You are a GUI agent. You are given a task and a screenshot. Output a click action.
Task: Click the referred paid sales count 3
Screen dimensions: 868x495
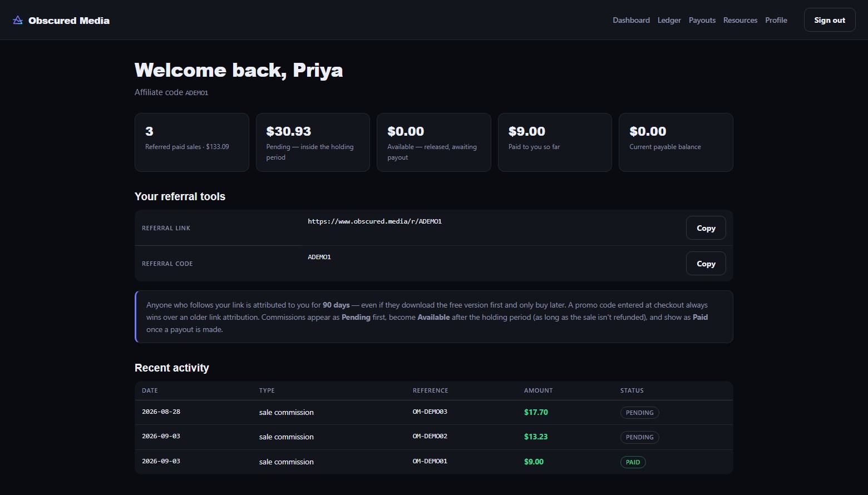(149, 131)
